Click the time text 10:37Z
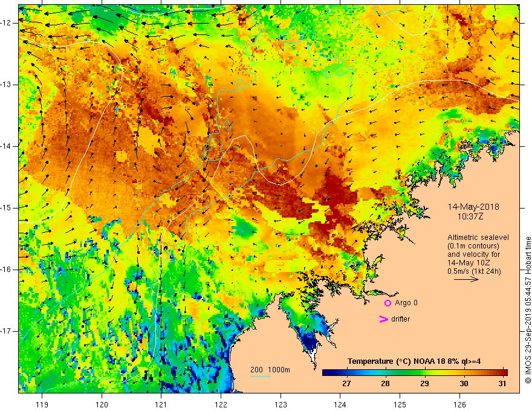 (470, 216)
